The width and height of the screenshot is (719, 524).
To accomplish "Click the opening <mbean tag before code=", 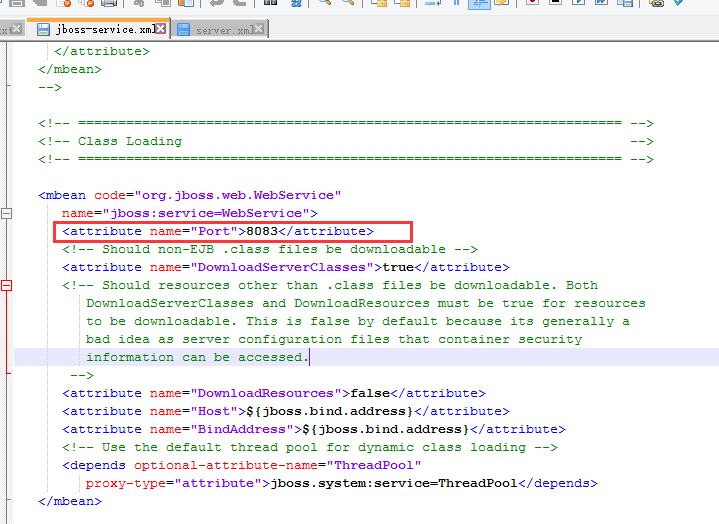I will 62,195.
